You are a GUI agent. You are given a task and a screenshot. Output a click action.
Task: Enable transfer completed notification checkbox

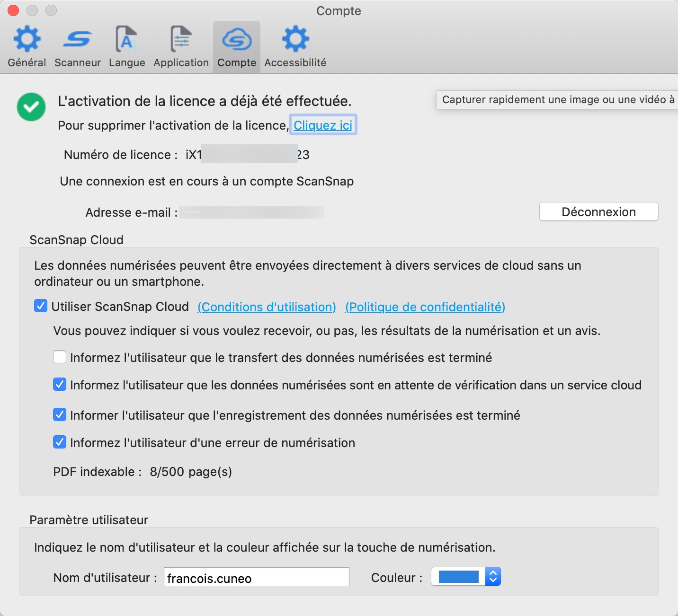tap(60, 357)
